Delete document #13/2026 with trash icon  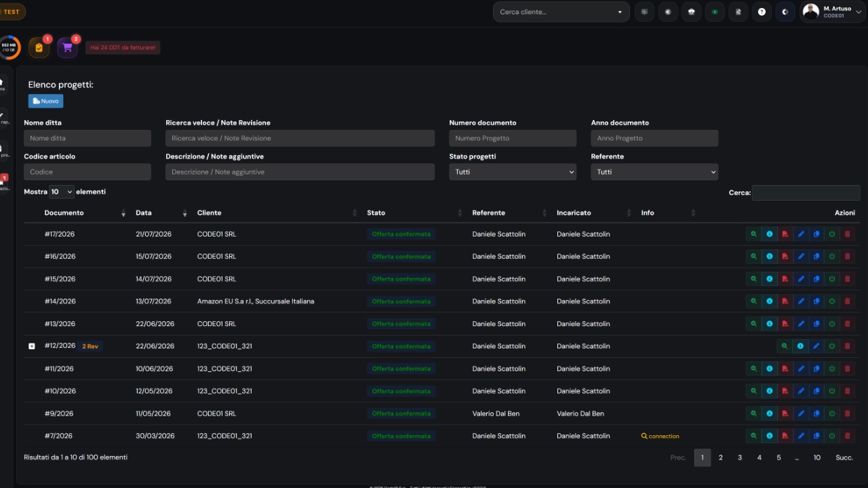(847, 323)
